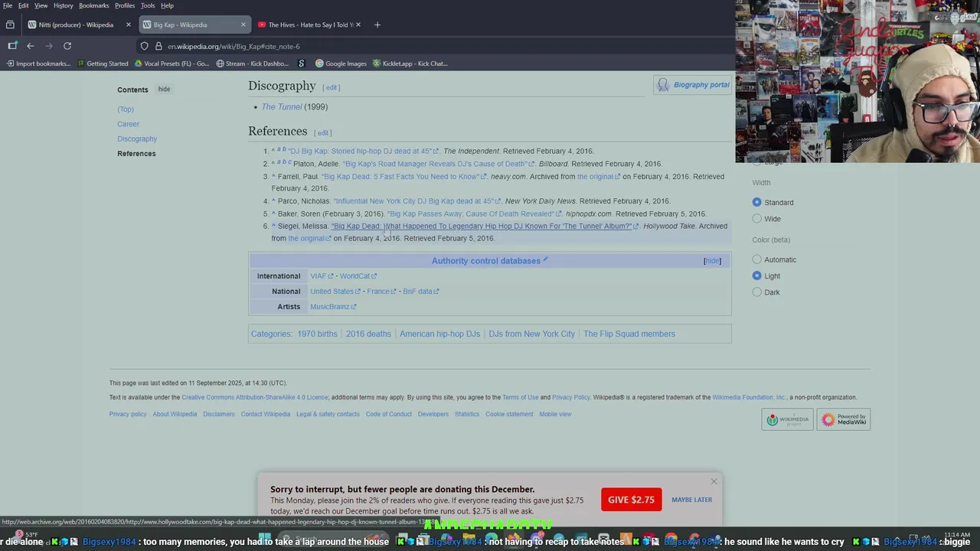
Task: Edit the References section
Action: (x=323, y=133)
